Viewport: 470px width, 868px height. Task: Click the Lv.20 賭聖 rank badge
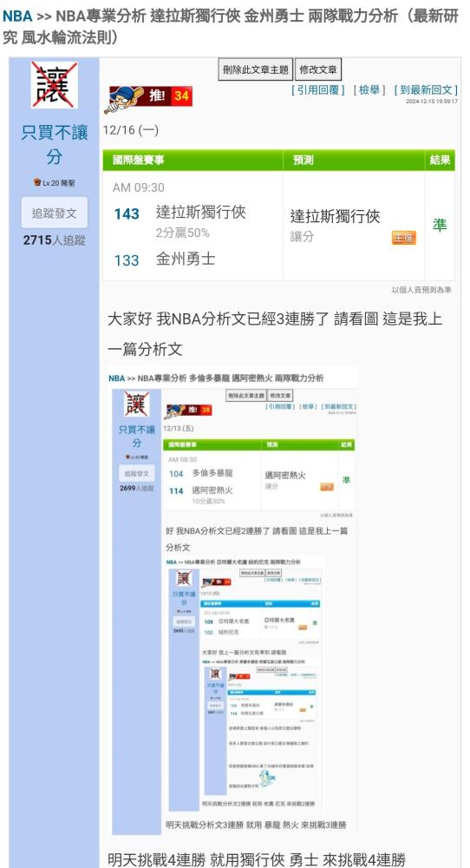click(x=54, y=182)
